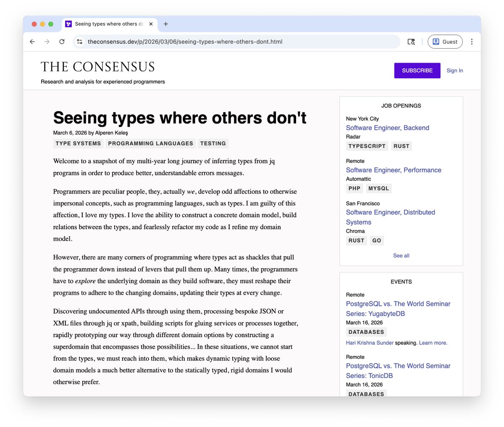The height and width of the screenshot is (427, 504).
Task: Click the 'Radar' company name
Action: (x=353, y=136)
